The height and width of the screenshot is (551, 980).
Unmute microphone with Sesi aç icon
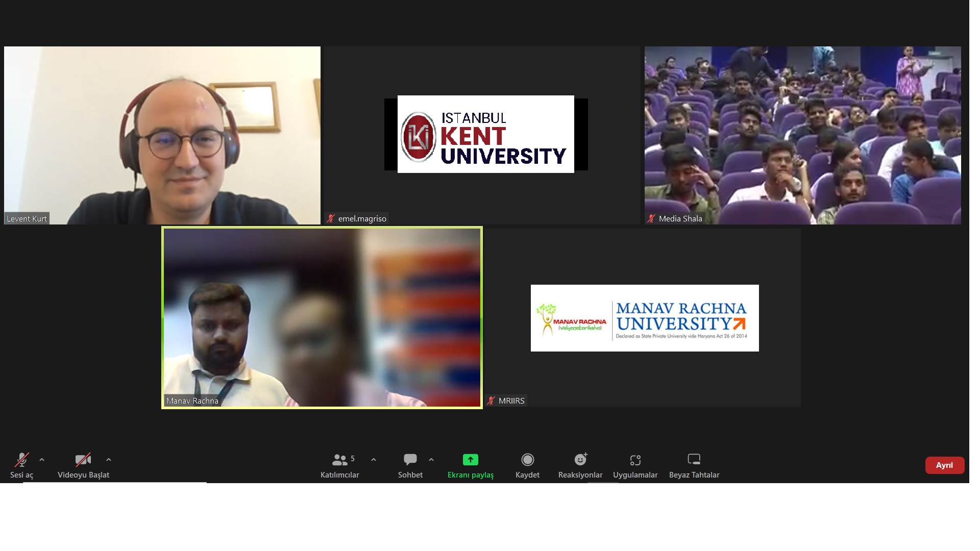tap(21, 460)
